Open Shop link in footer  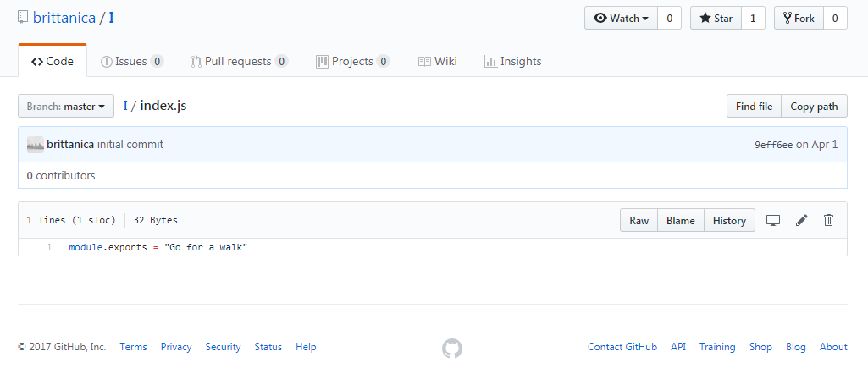[760, 347]
